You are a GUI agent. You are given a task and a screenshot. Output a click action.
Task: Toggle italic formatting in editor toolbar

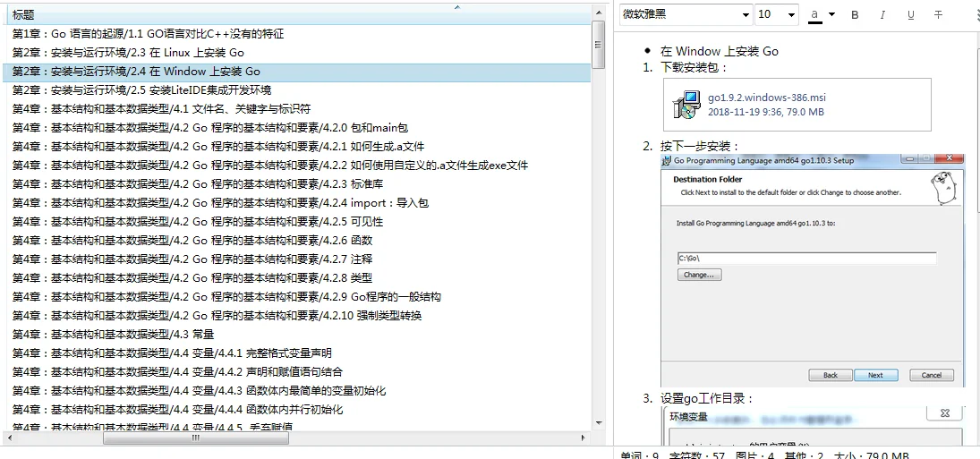coord(882,15)
